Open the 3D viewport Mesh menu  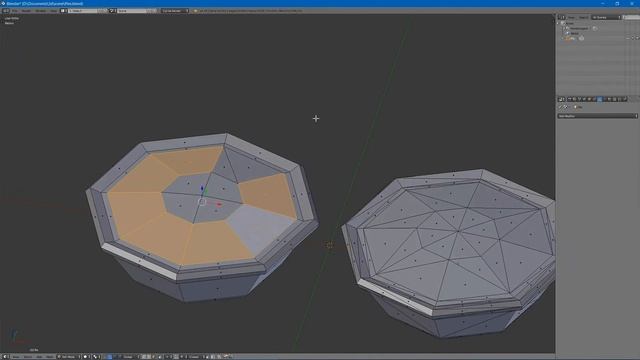pyautogui.click(x=50, y=356)
